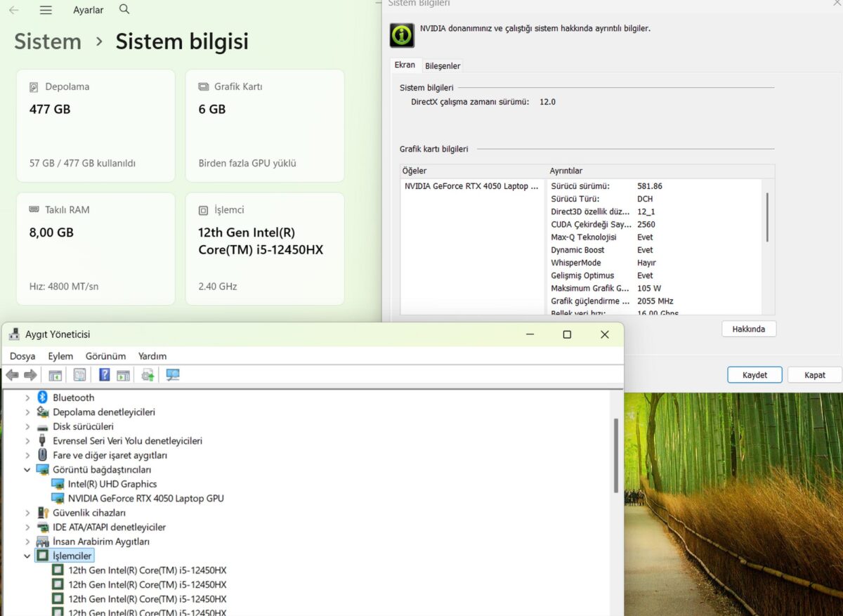Select NVIDIA GeForce RTX 4050 Laptop GPU in tree
The width and height of the screenshot is (843, 616).
pyautogui.click(x=146, y=498)
